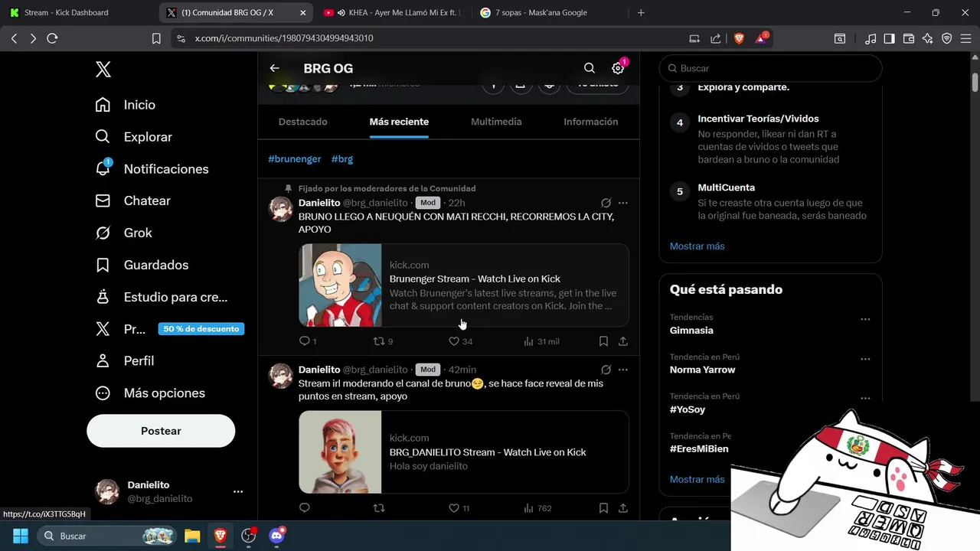
Task: Click the browser address bar URL
Action: (x=284, y=38)
